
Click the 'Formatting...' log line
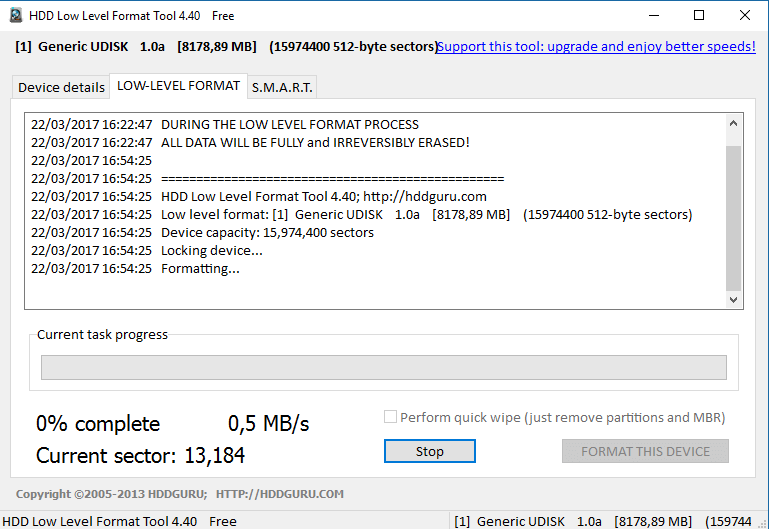135,269
